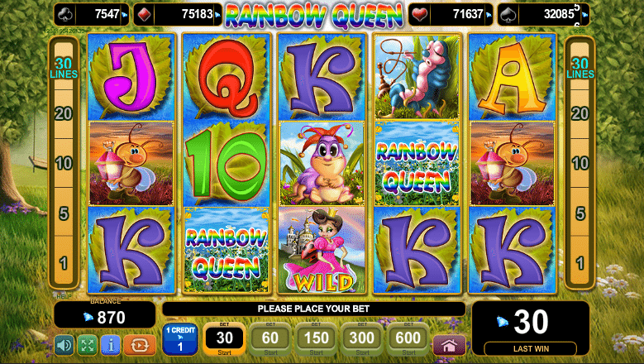
Task: Select the 300 bet button
Action: click(x=361, y=339)
